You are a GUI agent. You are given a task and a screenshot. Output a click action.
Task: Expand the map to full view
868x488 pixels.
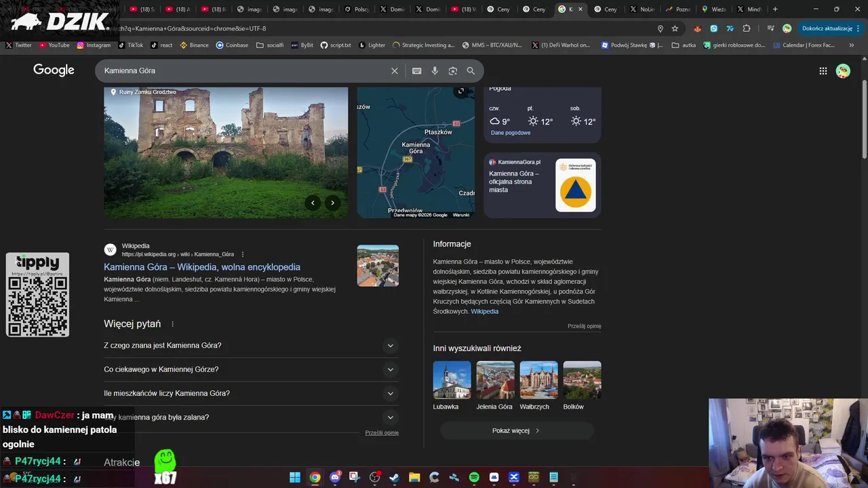pos(461,91)
